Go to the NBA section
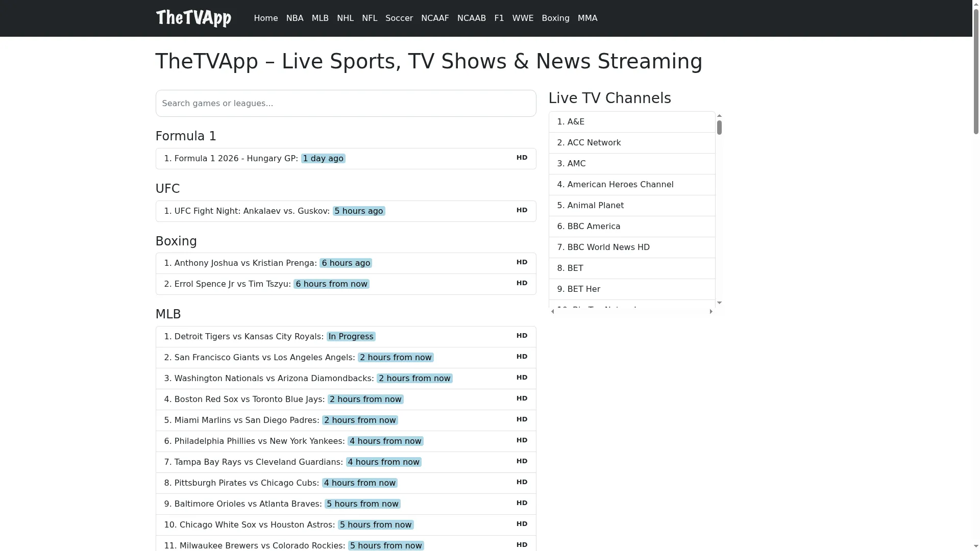This screenshot has height=551, width=980. [295, 18]
